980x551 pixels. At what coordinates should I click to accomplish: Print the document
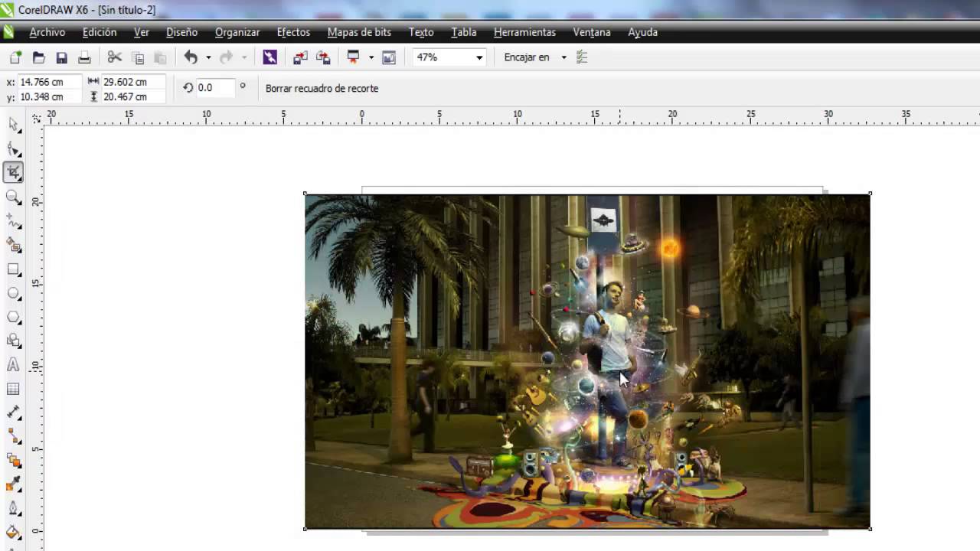[84, 57]
